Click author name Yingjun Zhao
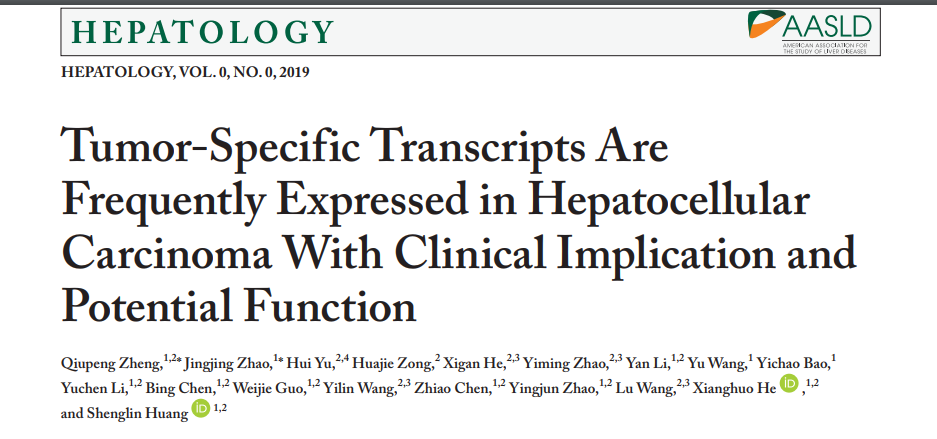This screenshot has width=937, height=439. pos(547,386)
